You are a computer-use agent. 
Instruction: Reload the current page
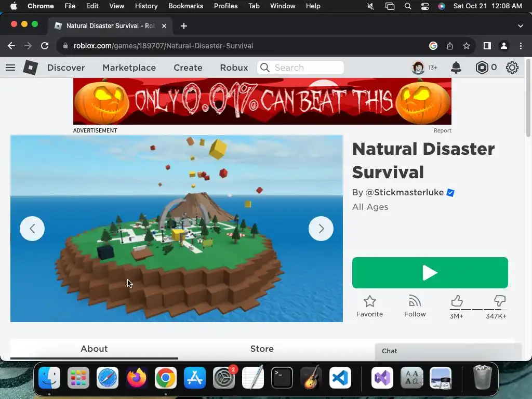click(45, 46)
